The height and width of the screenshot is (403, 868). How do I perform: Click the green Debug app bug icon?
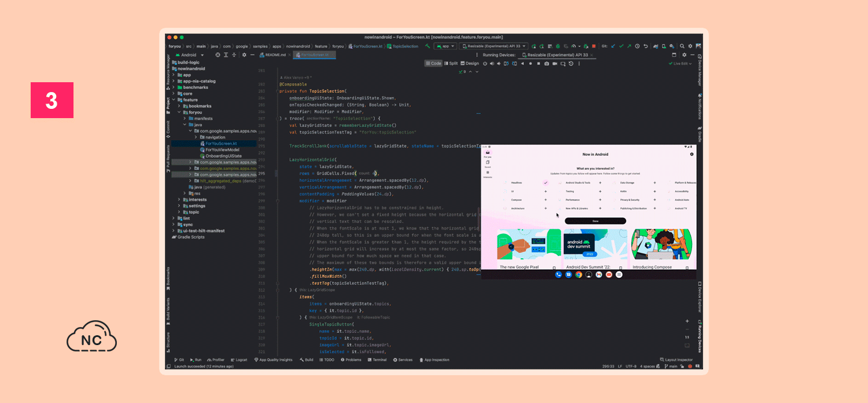tap(558, 46)
